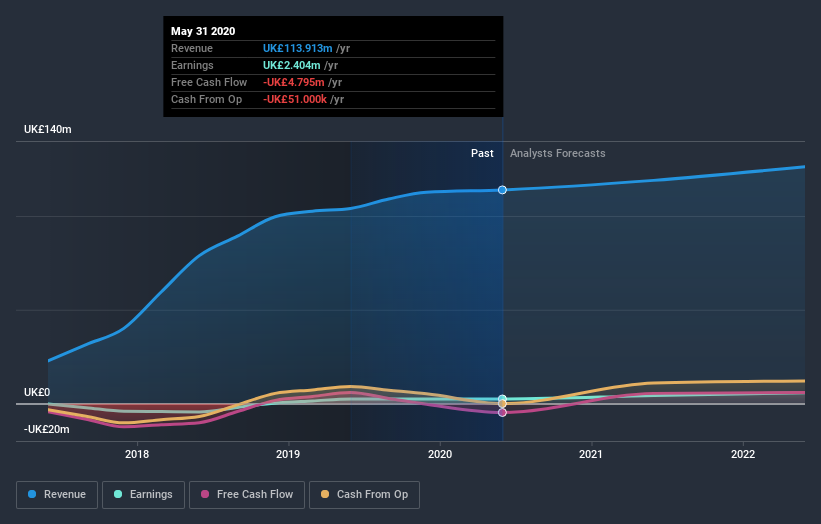
Task: Select the 2018 x-axis label
Action: coord(137,454)
